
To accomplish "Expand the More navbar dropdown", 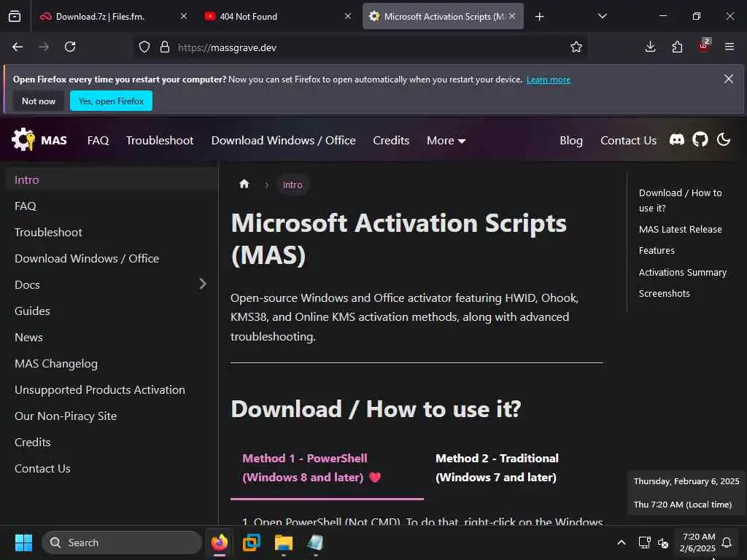I will (446, 141).
